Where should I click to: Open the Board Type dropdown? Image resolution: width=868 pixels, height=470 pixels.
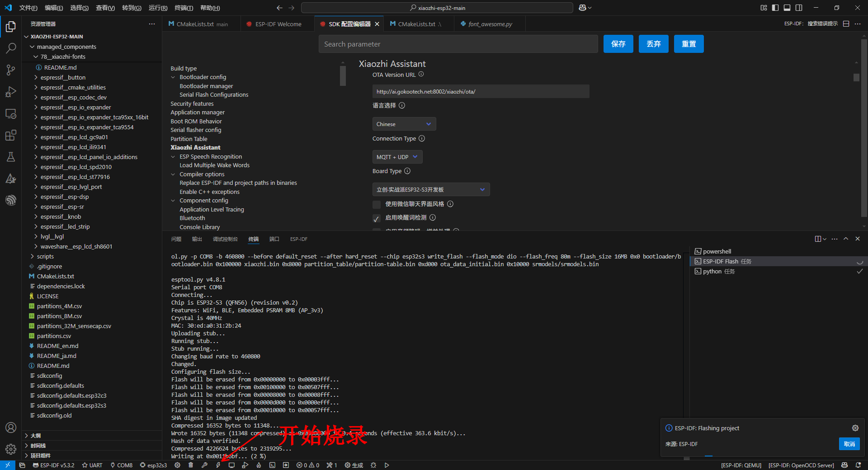click(x=431, y=189)
